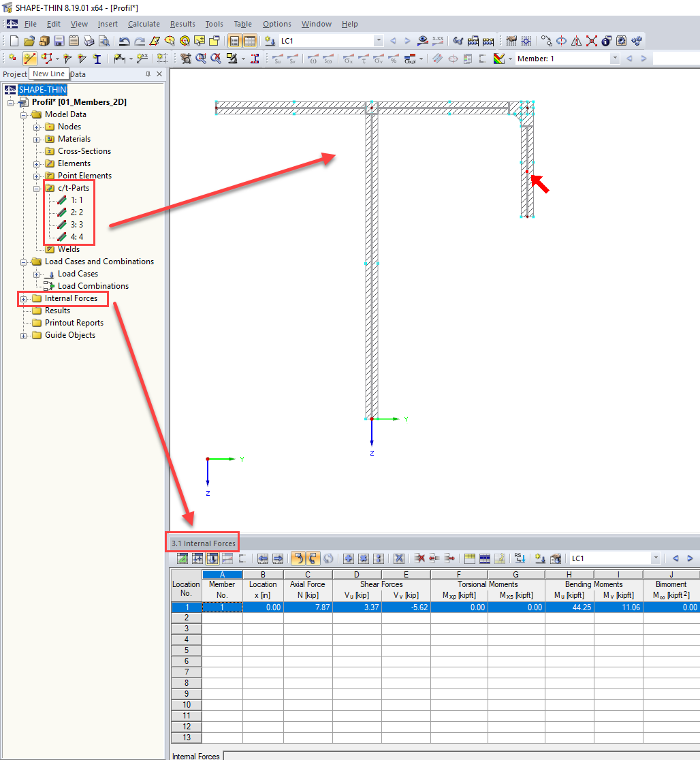Open program options via the gears icon
Viewport: 700px width, 760px height.
pos(637,40)
